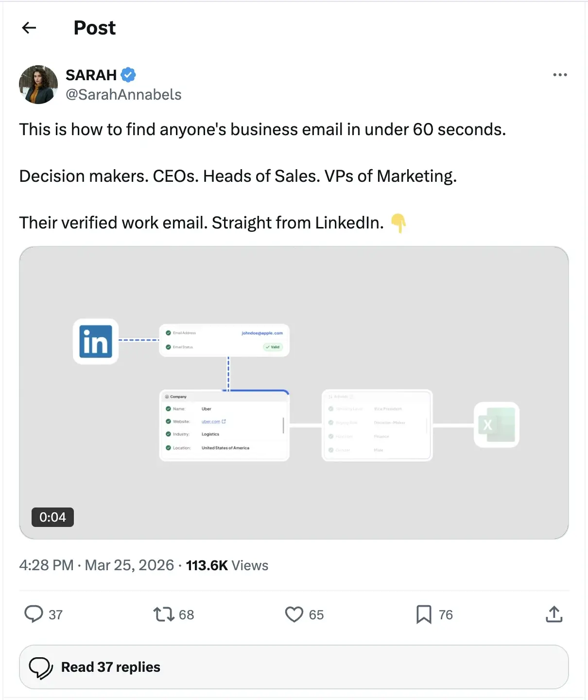Image resolution: width=588 pixels, height=700 pixels.
Task: Click the Post page title
Action: pyautogui.click(x=94, y=28)
